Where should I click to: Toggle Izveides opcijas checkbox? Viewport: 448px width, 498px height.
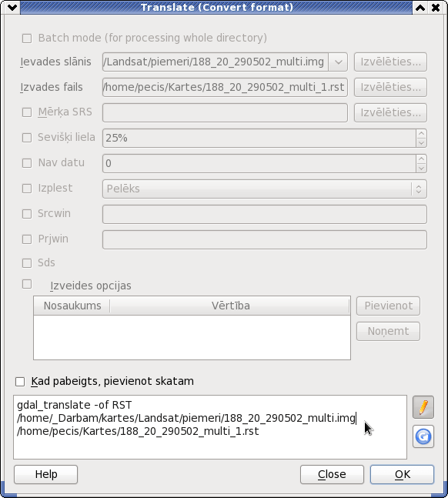pos(27,284)
